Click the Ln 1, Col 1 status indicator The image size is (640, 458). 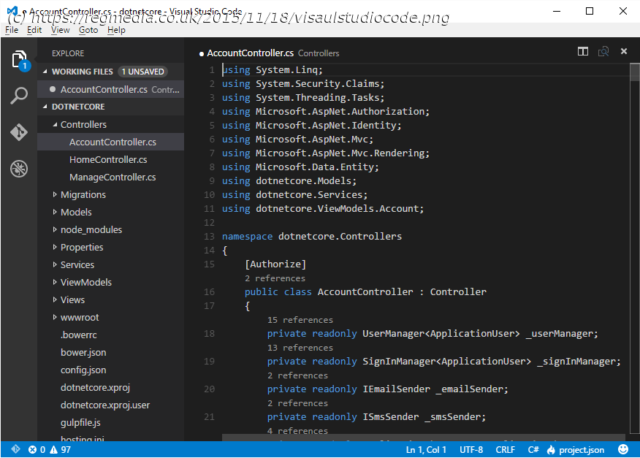(x=426, y=449)
